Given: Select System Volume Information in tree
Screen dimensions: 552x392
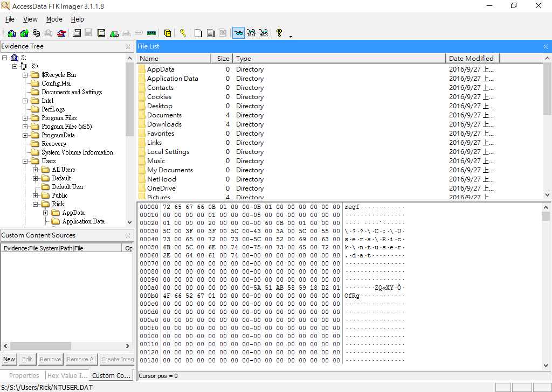Looking at the screenshot, I should 77,152.
